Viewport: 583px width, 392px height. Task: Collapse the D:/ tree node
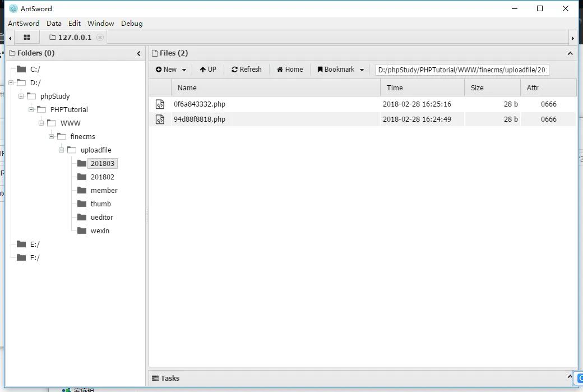(x=11, y=82)
